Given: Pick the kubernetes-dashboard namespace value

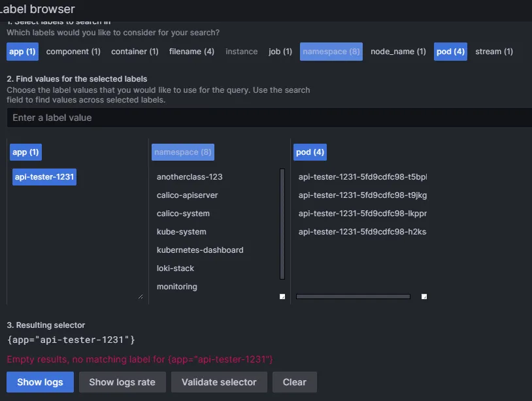Looking at the screenshot, I should (200, 250).
